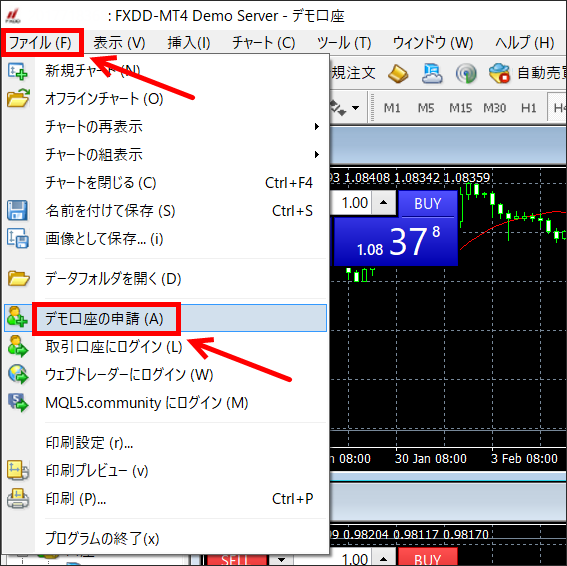Click the signals radar toolbar icon
567x566 pixels.
(x=466, y=73)
